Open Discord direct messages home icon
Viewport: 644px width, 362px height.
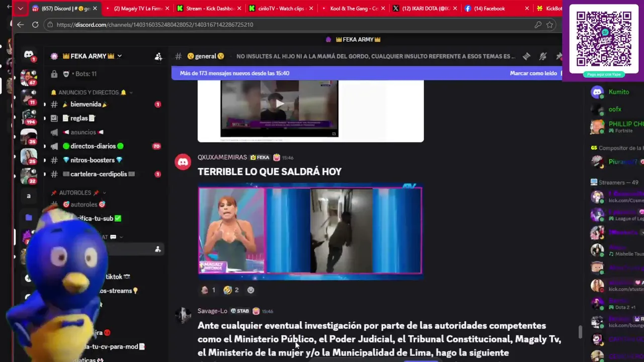(x=29, y=54)
